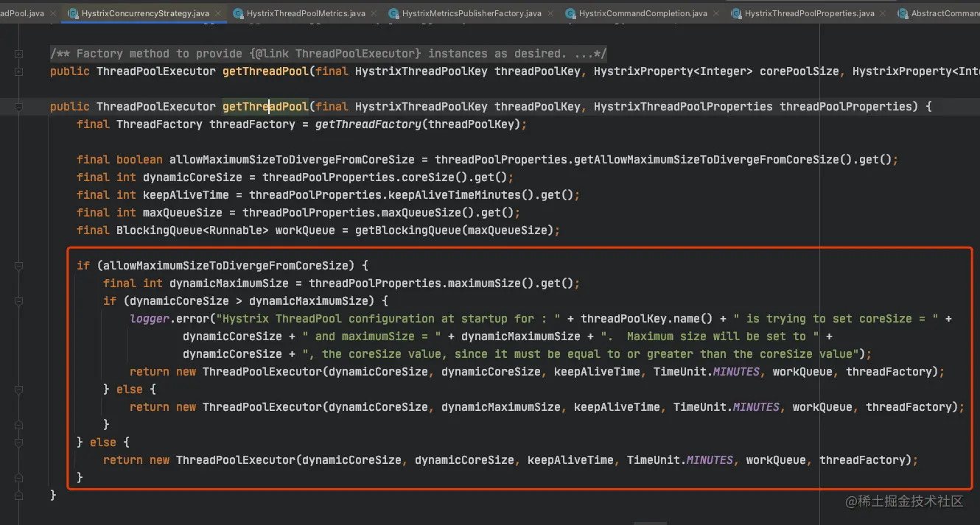Close the HystrixMetricsPublisherFactory.java tab

coord(550,13)
